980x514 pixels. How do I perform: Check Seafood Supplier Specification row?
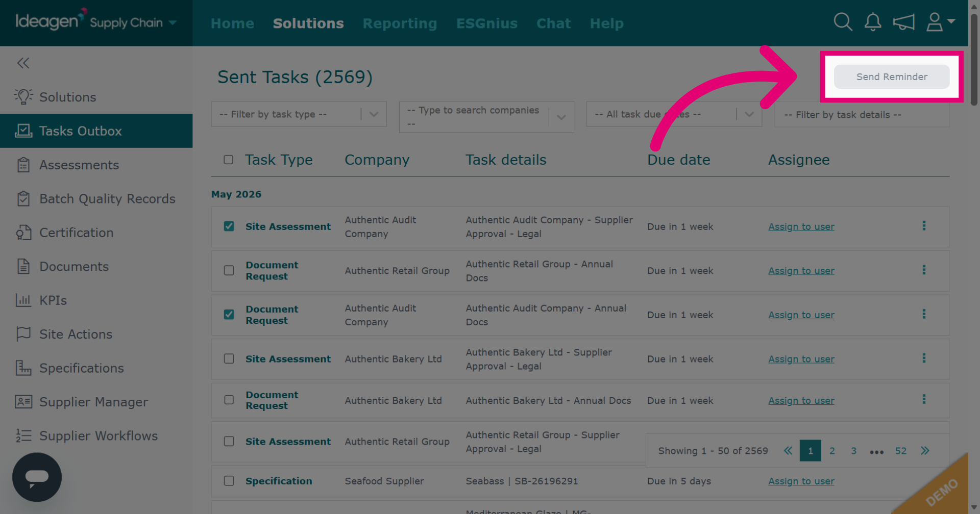click(x=229, y=481)
